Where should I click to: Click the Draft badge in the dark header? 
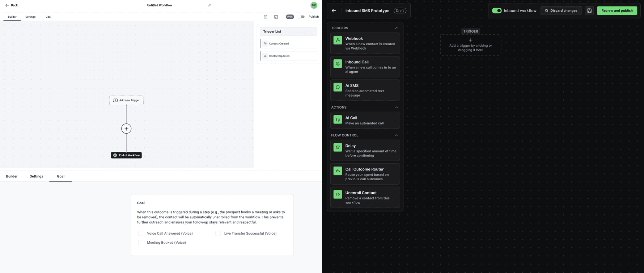tap(400, 10)
